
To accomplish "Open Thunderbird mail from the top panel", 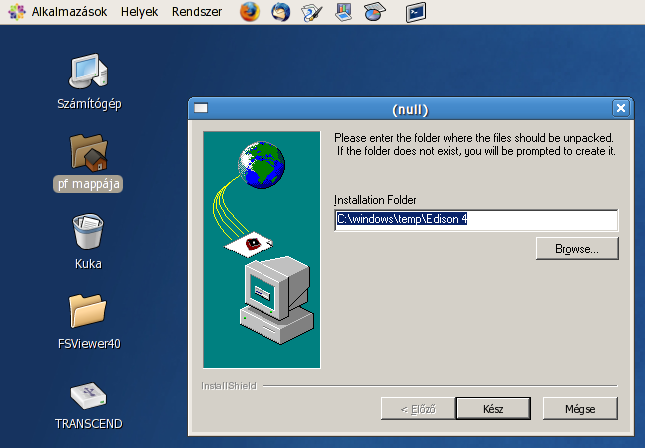I will tap(280, 12).
